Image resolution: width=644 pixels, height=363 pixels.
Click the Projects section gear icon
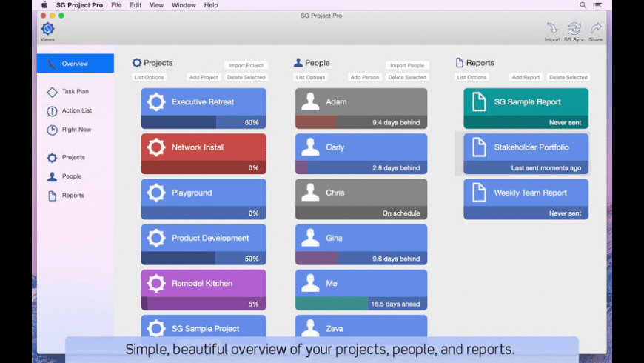point(137,63)
